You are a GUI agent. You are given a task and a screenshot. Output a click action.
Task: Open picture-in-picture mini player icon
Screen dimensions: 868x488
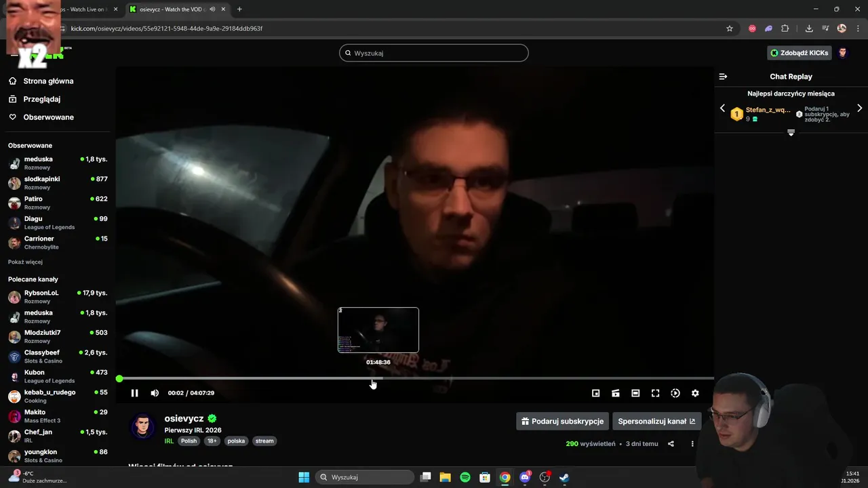[596, 393]
